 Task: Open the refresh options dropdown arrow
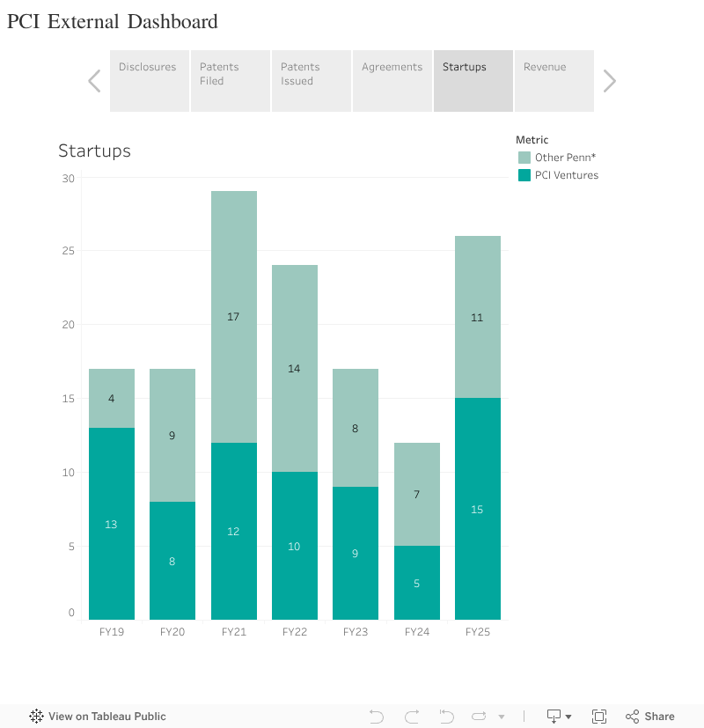pos(502,717)
